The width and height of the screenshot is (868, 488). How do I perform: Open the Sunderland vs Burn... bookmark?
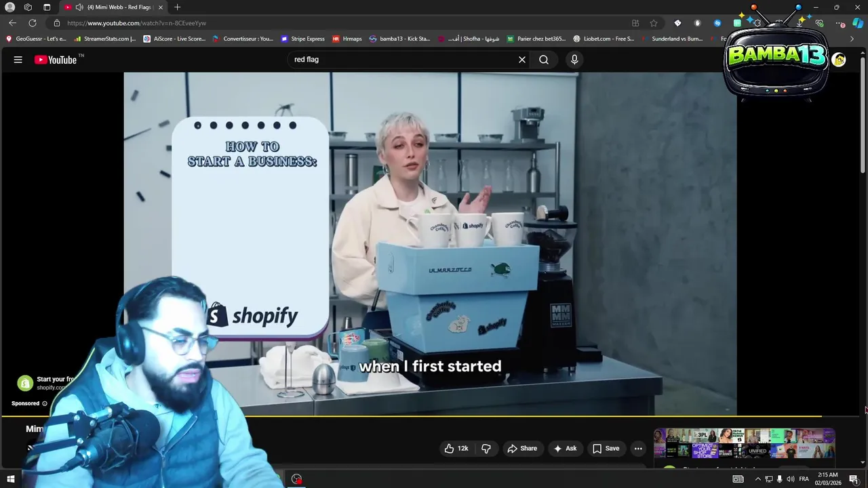pyautogui.click(x=672, y=39)
